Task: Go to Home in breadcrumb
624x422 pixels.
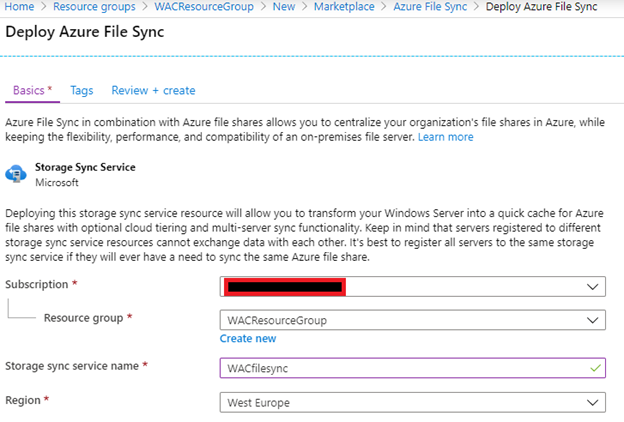Action: point(20,6)
